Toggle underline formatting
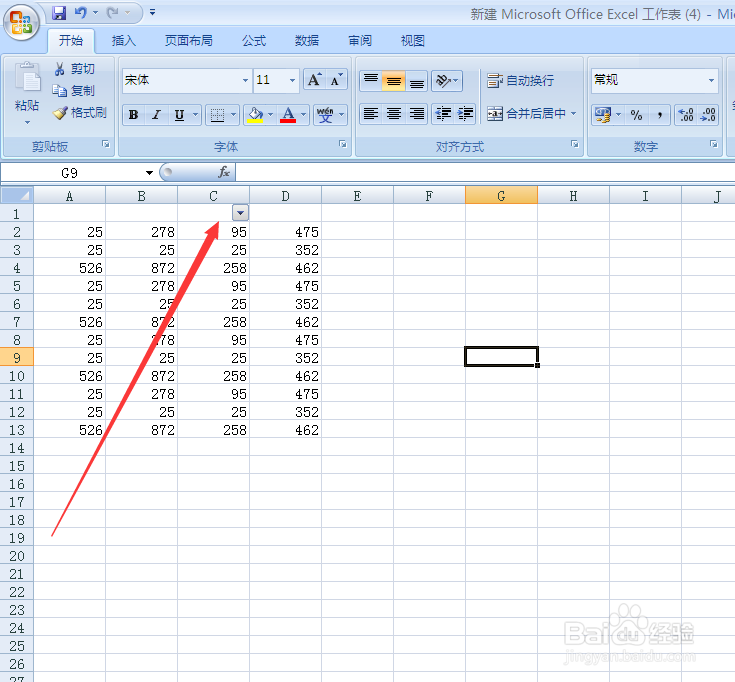735x682 pixels. point(180,115)
